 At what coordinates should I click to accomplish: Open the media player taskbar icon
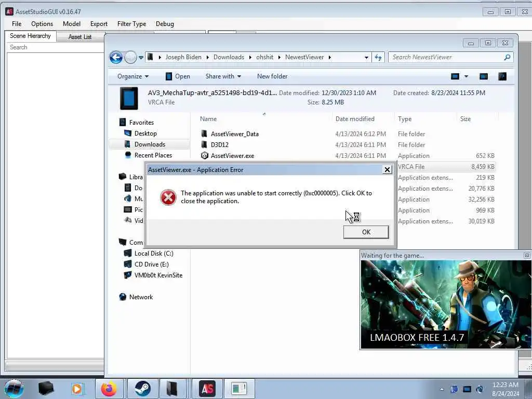pyautogui.click(x=77, y=389)
